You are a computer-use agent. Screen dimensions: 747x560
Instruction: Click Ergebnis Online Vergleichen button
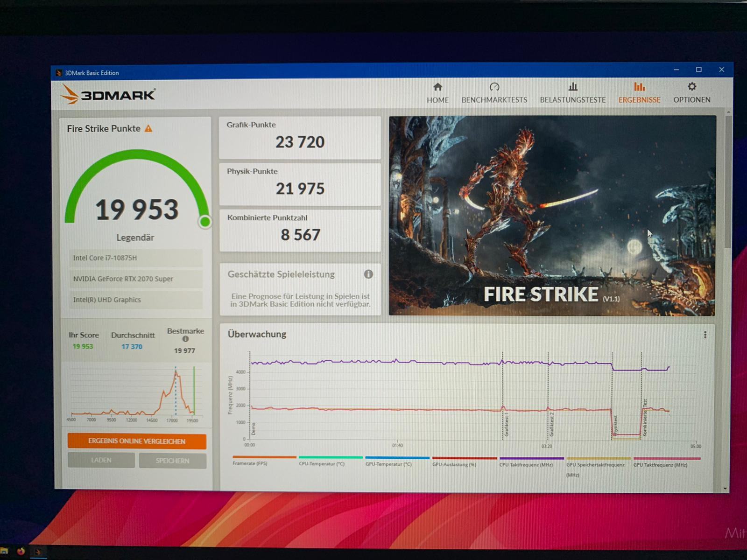point(137,441)
